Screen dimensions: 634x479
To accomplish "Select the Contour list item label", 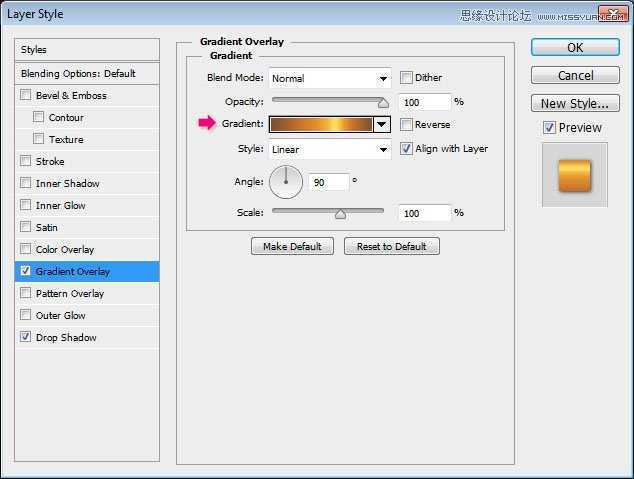I will [x=66, y=118].
